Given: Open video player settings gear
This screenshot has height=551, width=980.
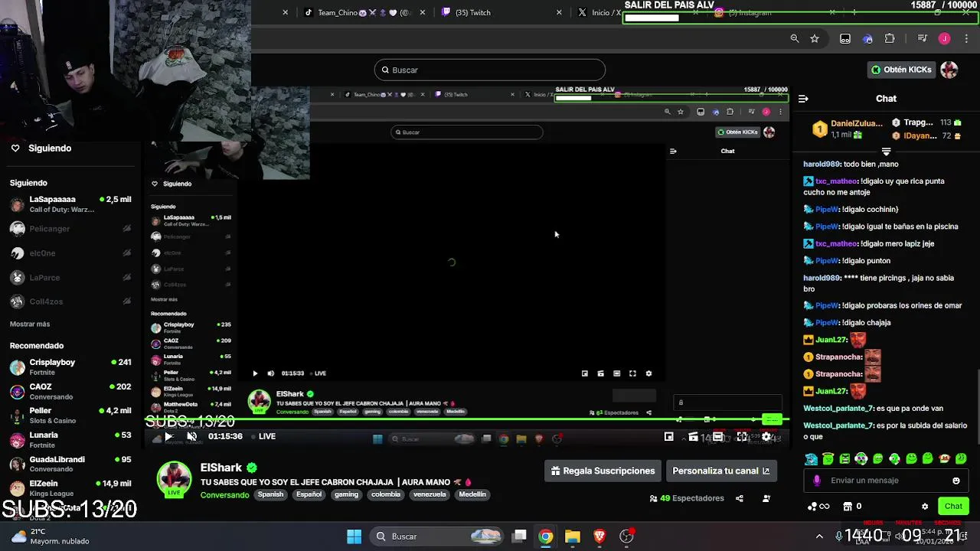Looking at the screenshot, I should click(766, 437).
